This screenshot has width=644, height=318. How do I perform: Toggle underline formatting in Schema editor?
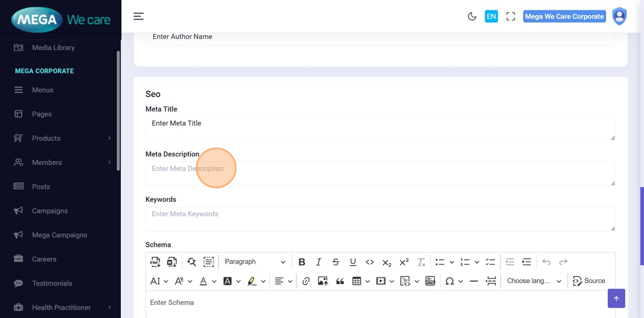point(353,262)
